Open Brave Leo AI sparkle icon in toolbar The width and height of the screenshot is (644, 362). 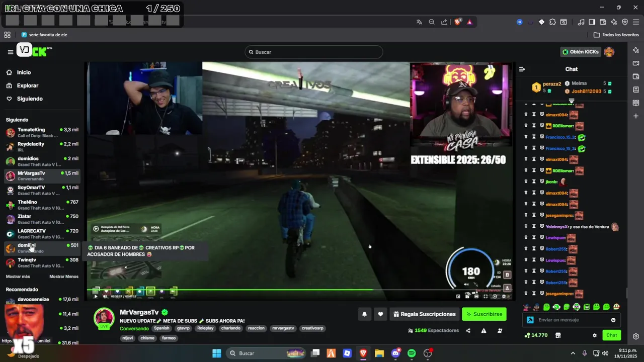[x=614, y=22]
